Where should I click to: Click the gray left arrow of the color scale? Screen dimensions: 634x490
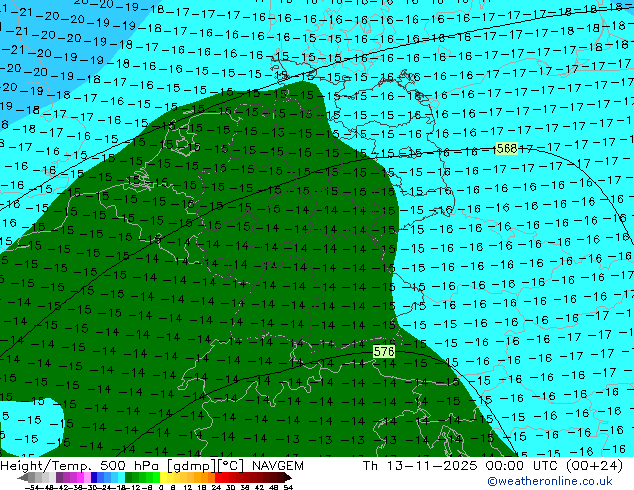click(x=23, y=477)
